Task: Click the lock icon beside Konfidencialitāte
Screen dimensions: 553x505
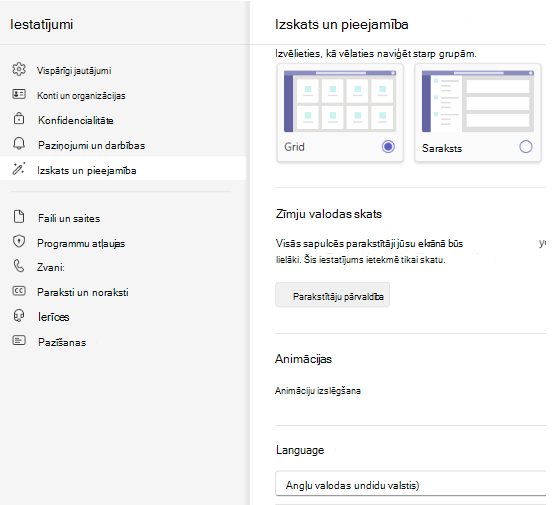Action: [19, 119]
